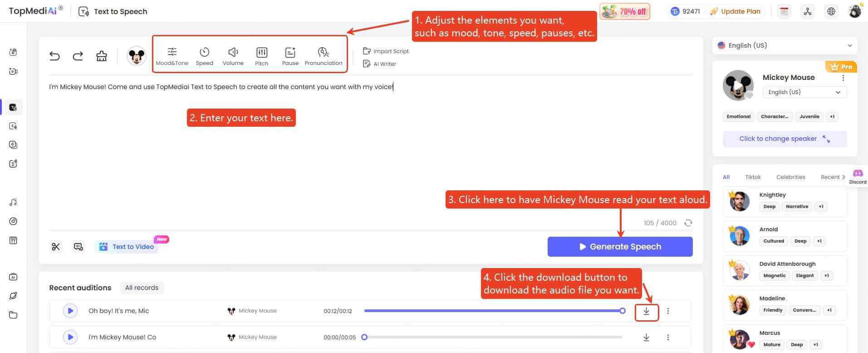This screenshot has width=868, height=353.
Task: Expand voice category tabs with the right chevron
Action: coord(843,177)
